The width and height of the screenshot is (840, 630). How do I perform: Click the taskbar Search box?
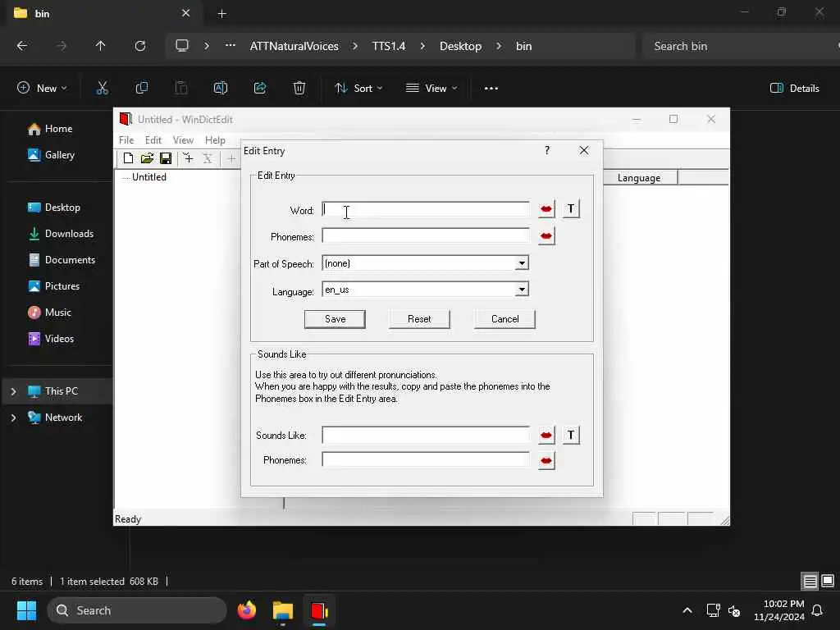(x=137, y=610)
